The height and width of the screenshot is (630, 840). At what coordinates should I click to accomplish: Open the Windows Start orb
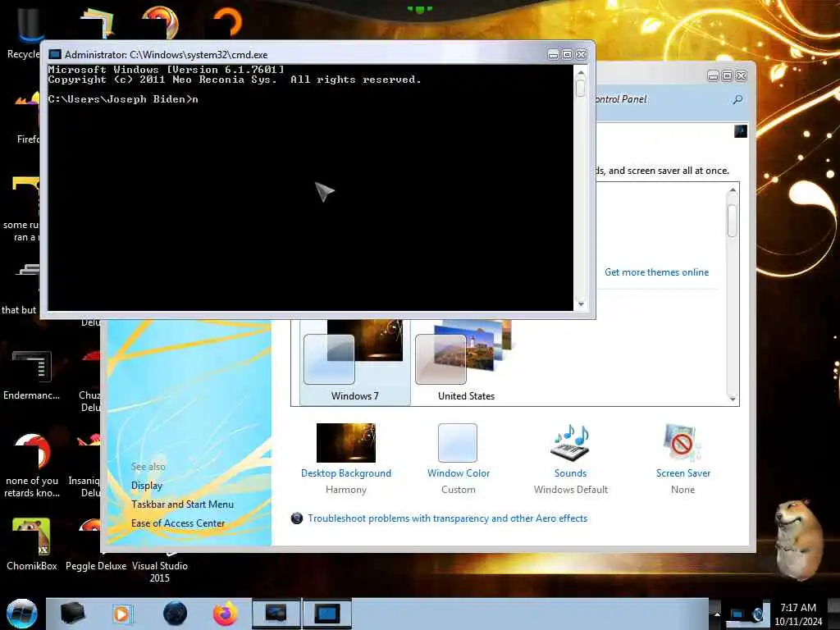[x=22, y=614]
